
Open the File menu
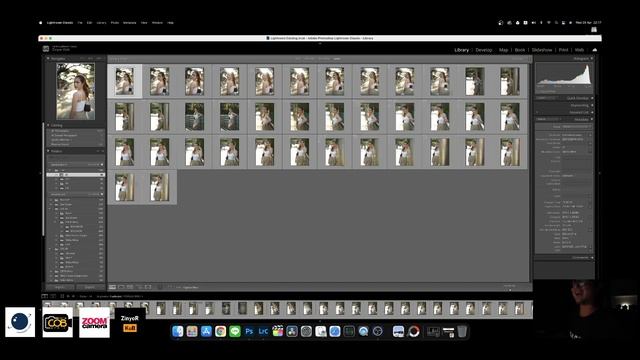pos(80,23)
